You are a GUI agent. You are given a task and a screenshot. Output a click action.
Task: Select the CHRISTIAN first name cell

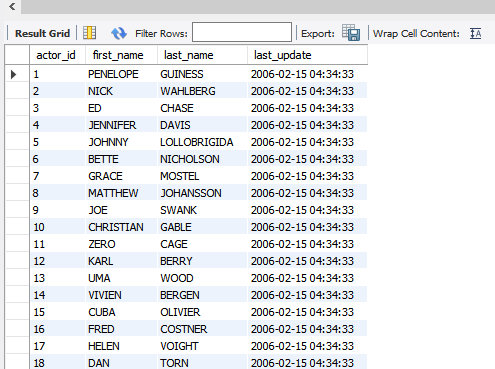click(121, 227)
